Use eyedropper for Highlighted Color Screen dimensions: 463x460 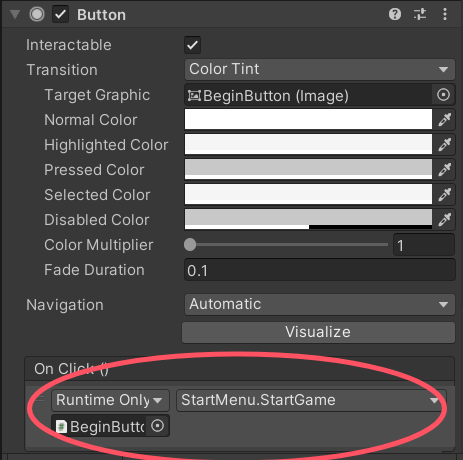click(x=445, y=144)
